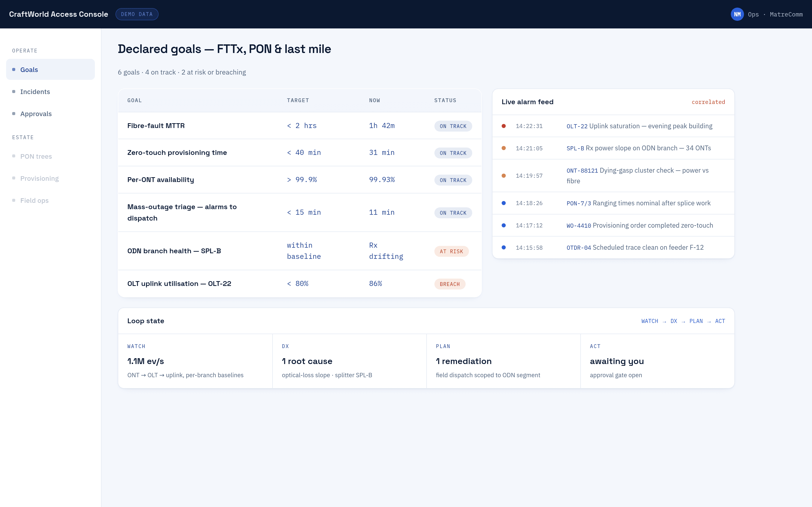This screenshot has height=507, width=812.
Task: Click the correlated label in alarm feed
Action: click(708, 102)
